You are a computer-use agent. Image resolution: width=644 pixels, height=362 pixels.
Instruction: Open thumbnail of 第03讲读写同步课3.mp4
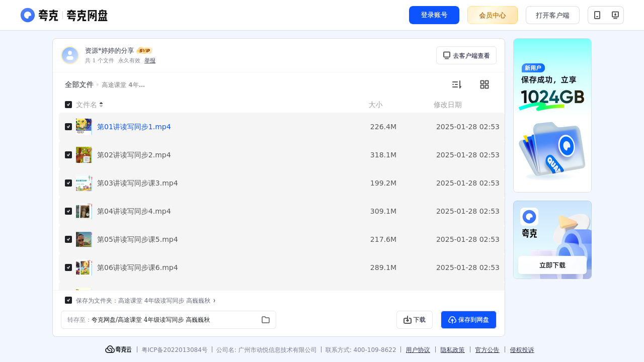pyautogui.click(x=84, y=183)
